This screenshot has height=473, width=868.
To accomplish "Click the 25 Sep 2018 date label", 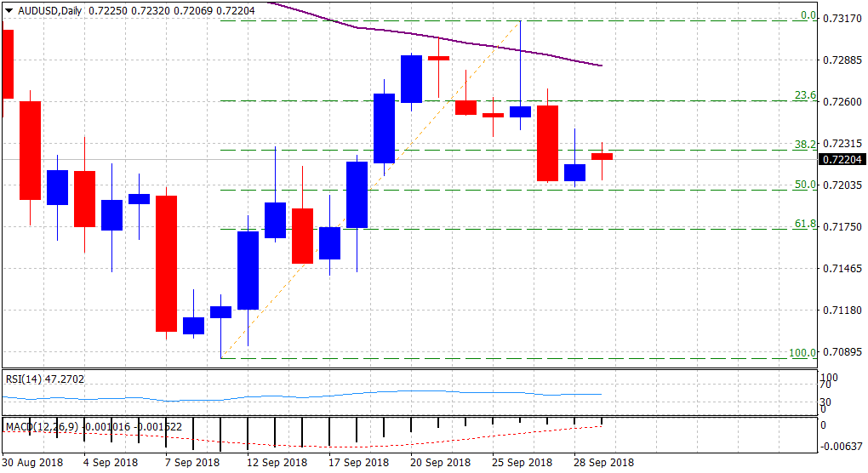I will [x=522, y=462].
